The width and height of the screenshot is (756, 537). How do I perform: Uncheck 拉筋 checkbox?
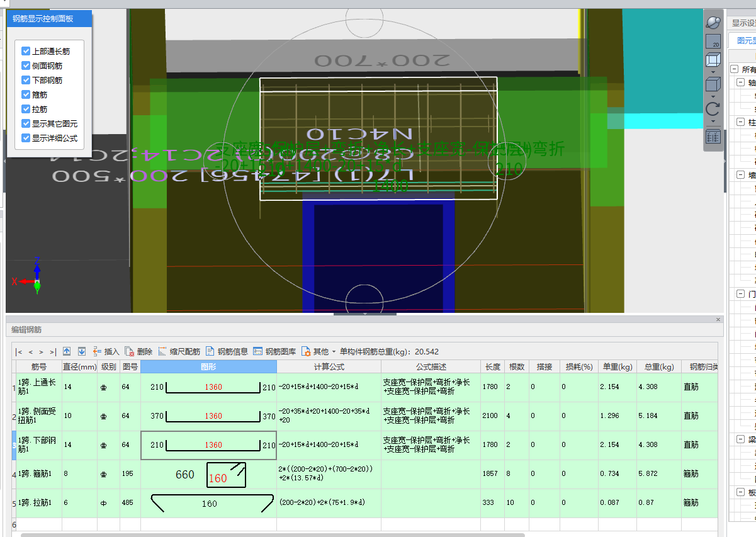point(26,109)
